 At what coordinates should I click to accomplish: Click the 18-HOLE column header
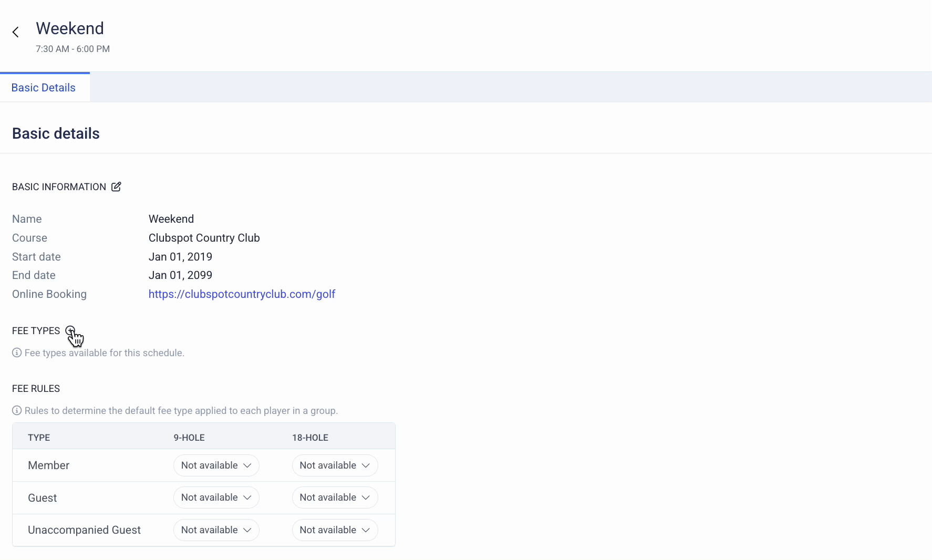coord(310,438)
